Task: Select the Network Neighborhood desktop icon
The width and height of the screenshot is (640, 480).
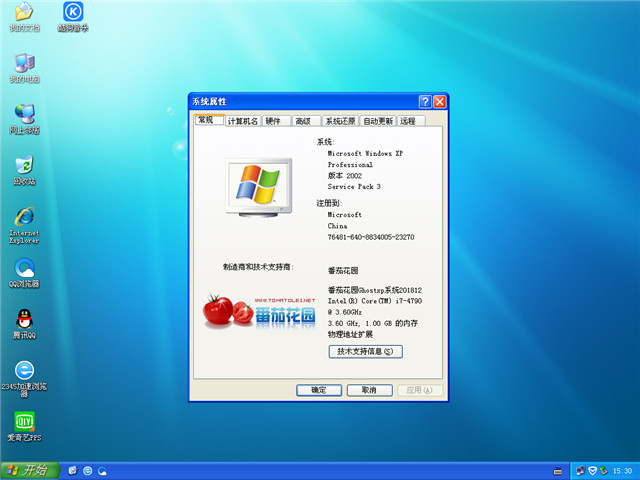Action: coord(24,119)
